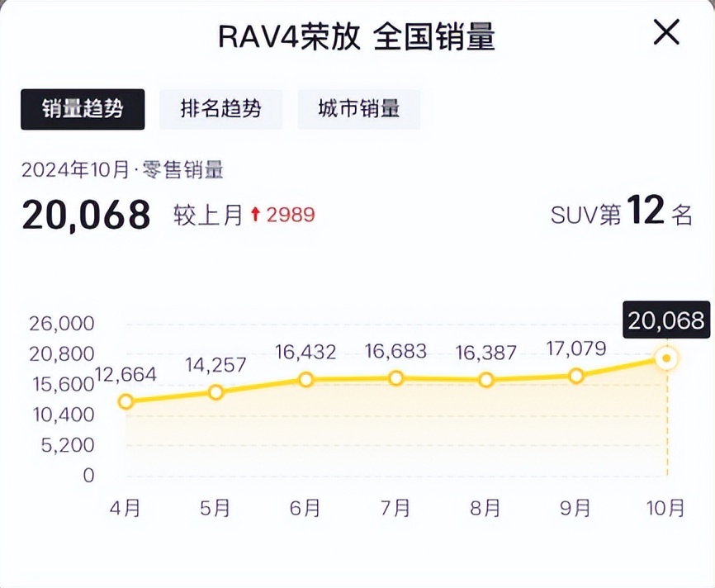Viewport: 715px width, 588px height.
Task: Click the June 16,432 data point
Action: click(305, 380)
